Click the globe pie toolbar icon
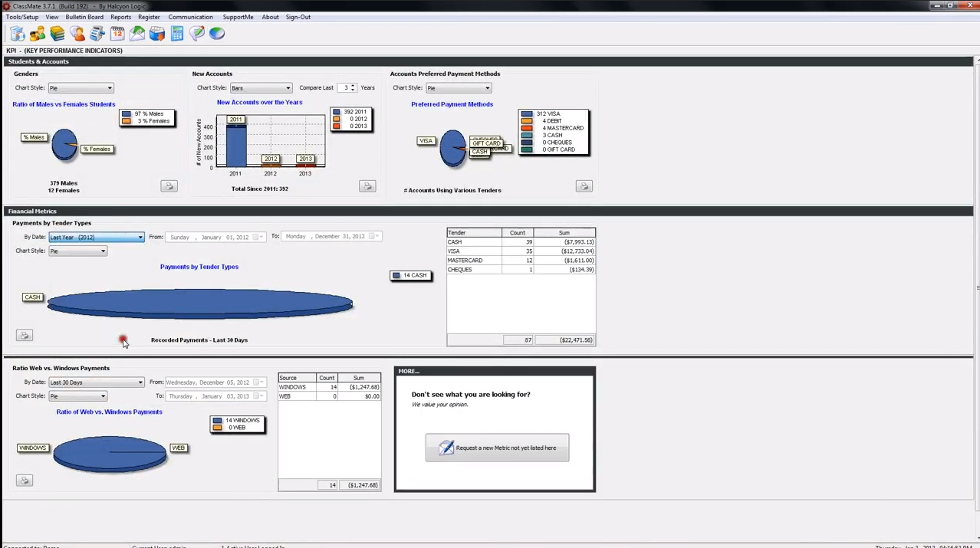 tap(217, 33)
